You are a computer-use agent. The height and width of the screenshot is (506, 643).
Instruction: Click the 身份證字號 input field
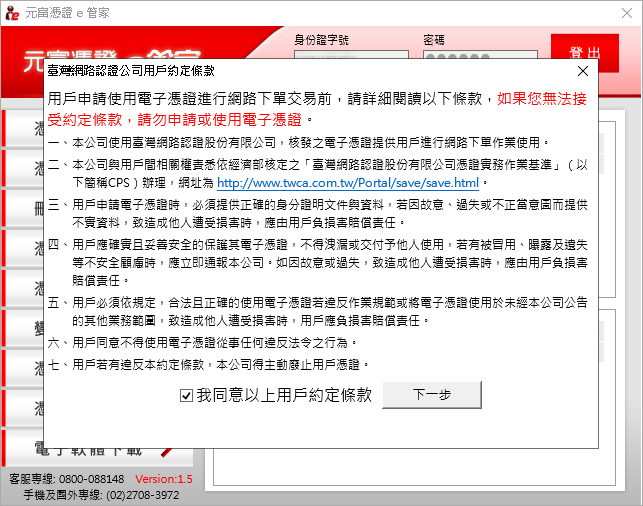[351, 55]
